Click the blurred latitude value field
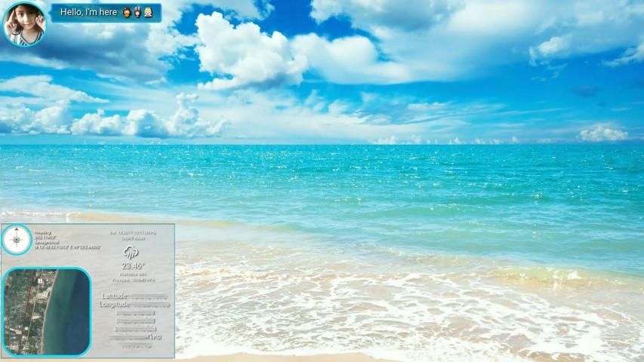 point(149,296)
